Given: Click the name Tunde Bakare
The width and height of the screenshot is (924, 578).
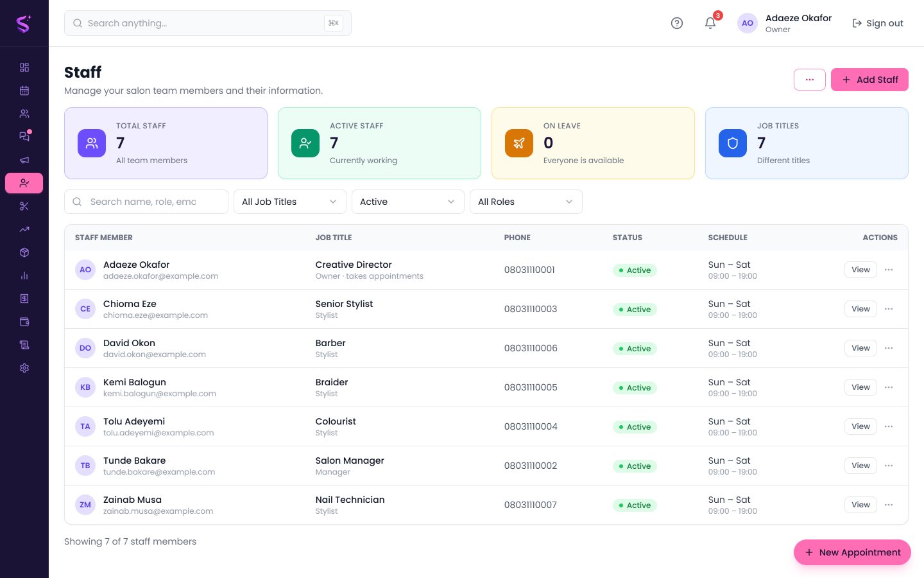Looking at the screenshot, I should point(135,460).
